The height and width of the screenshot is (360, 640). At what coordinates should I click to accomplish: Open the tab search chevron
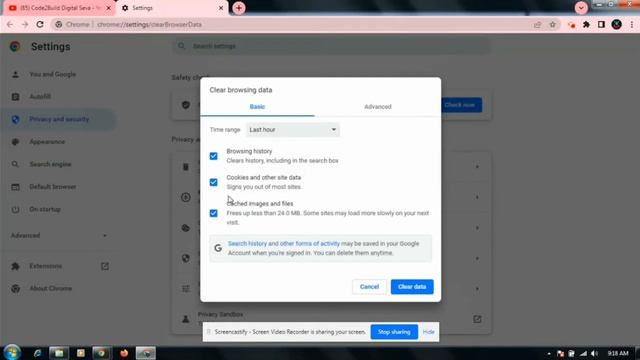point(581,8)
